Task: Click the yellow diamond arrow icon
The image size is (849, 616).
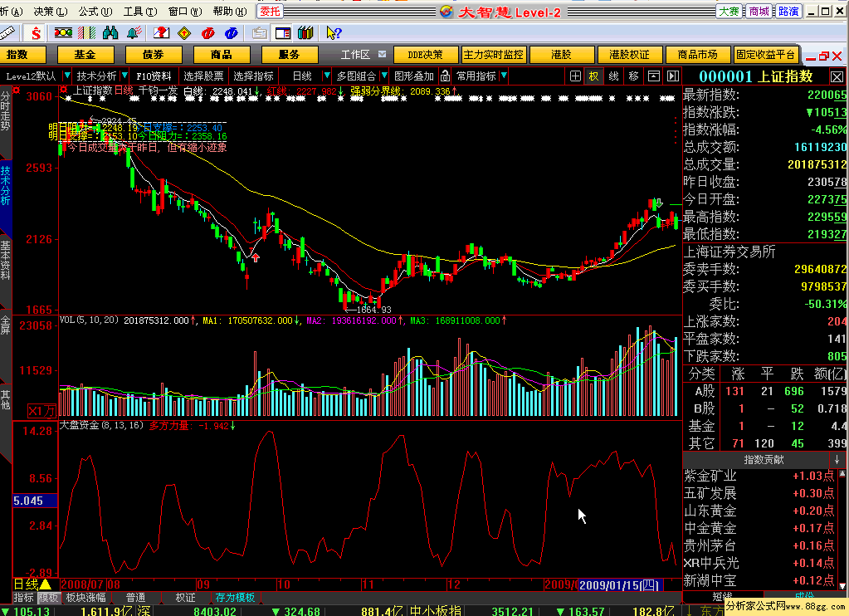Action: coord(184,33)
